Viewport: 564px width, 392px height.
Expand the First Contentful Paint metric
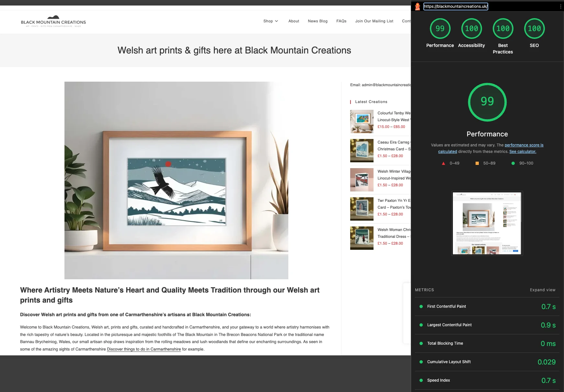487,306
